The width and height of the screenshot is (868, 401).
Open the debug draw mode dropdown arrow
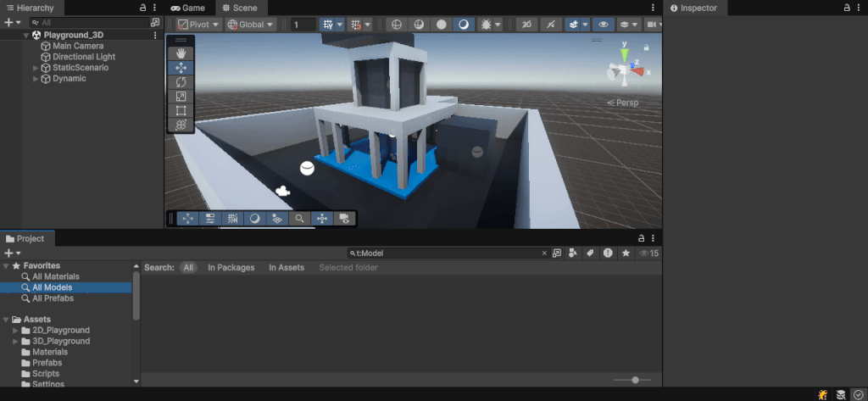tap(498, 25)
